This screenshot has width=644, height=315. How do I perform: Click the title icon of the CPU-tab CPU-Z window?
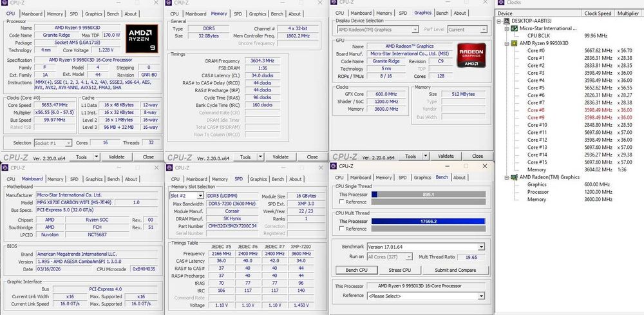(5, 3)
